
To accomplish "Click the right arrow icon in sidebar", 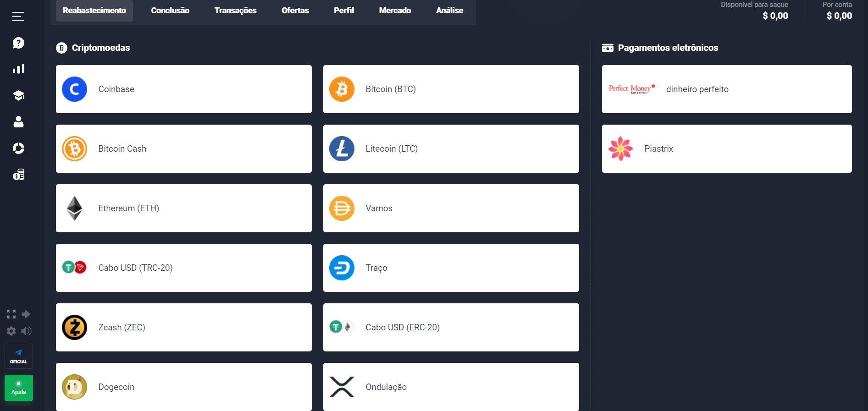I will (x=26, y=314).
